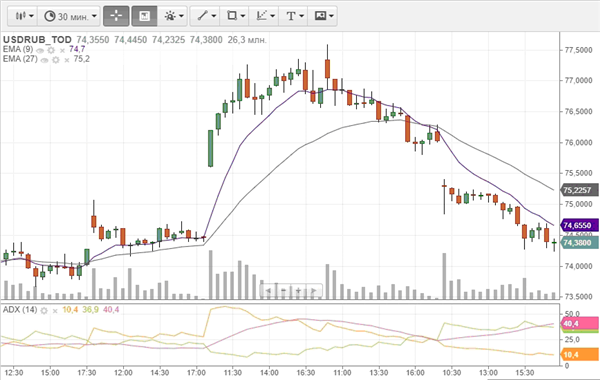The width and height of the screenshot is (600, 380).
Task: Click the EMA (27) indicator label
Action: [x=20, y=59]
